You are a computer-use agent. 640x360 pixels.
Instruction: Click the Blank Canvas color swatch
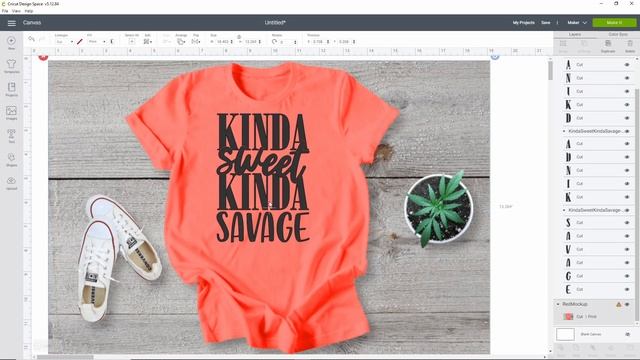565,334
